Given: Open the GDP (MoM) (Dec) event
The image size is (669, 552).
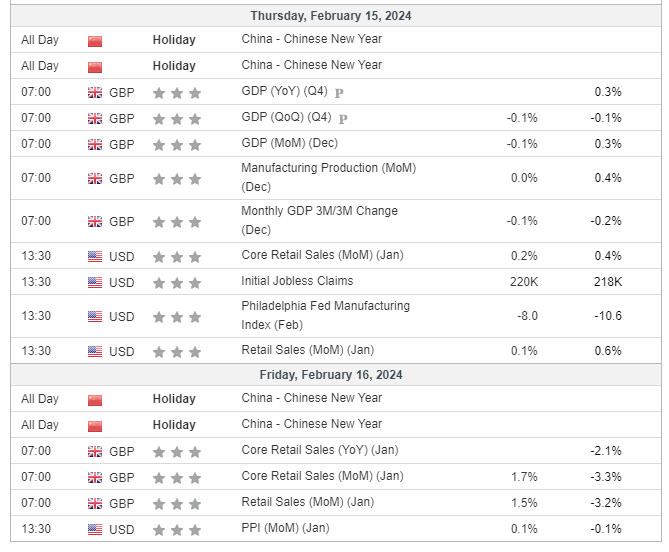Looking at the screenshot, I should pyautogui.click(x=289, y=143).
